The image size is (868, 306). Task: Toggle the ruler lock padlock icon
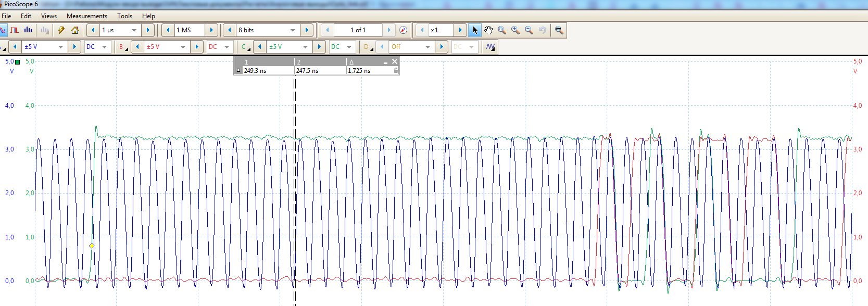coord(396,70)
